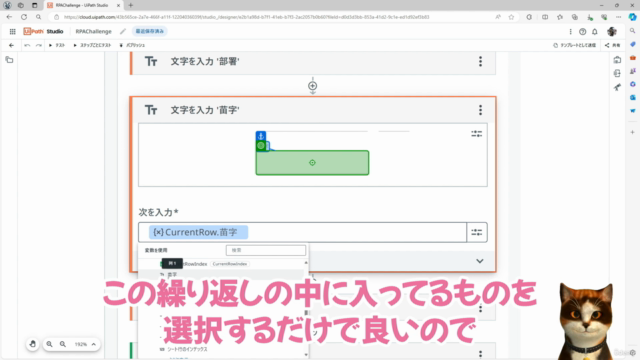Viewport: 640px width, 360px height.
Task: Choose 苗字 from the variable list
Action: pyautogui.click(x=172, y=275)
